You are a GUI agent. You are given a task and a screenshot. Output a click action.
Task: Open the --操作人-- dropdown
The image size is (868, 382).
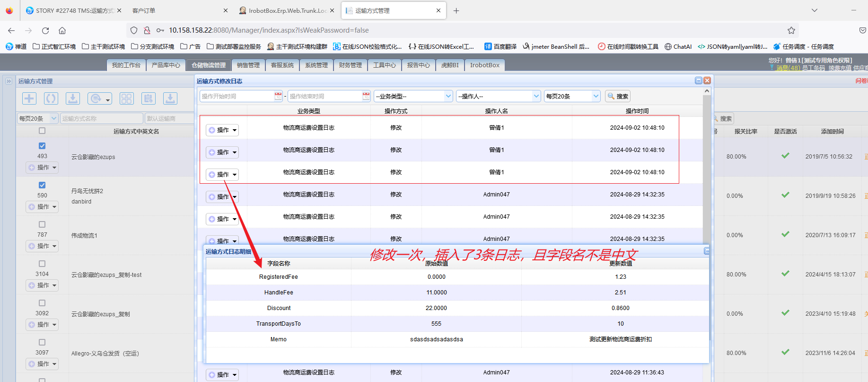coord(499,96)
